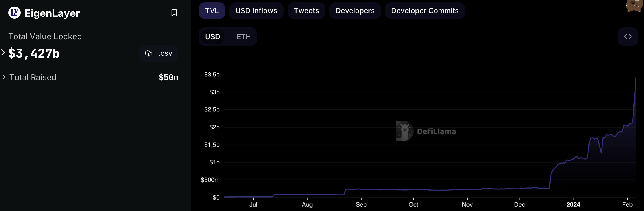Show Tweets metric on chart
The height and width of the screenshot is (211, 644).
(x=306, y=11)
